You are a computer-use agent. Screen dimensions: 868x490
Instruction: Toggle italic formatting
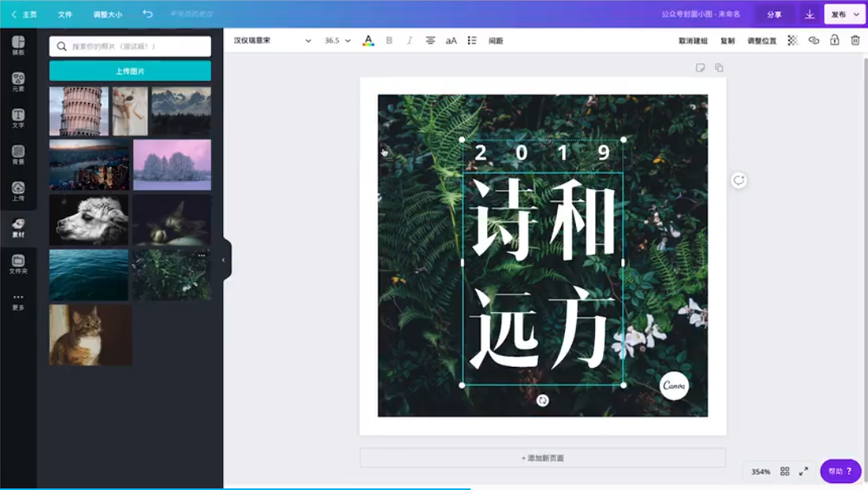(x=409, y=41)
